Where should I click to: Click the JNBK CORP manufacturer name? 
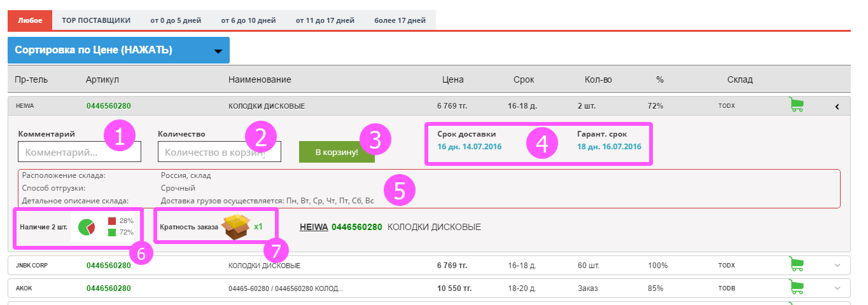tap(31, 266)
